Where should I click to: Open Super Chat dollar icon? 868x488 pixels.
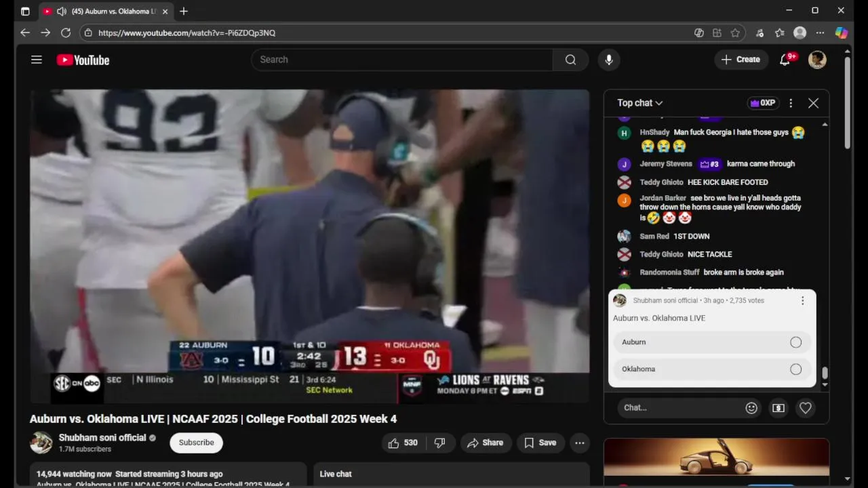(x=778, y=408)
